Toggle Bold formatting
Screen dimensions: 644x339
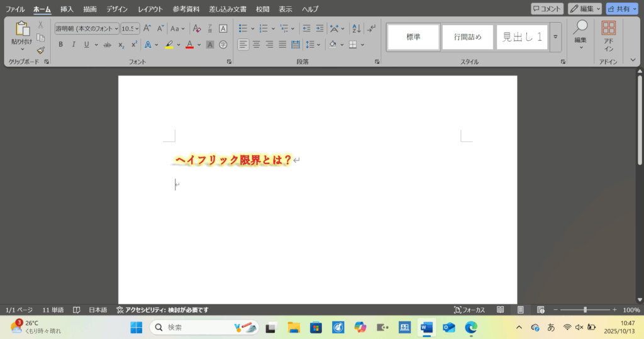[x=60, y=45]
